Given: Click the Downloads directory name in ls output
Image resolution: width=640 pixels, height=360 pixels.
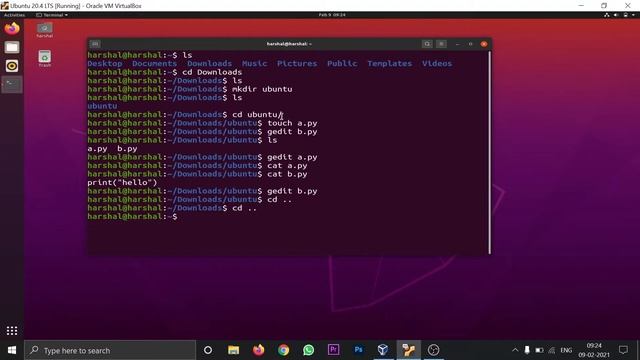Looking at the screenshot, I should point(209,64).
